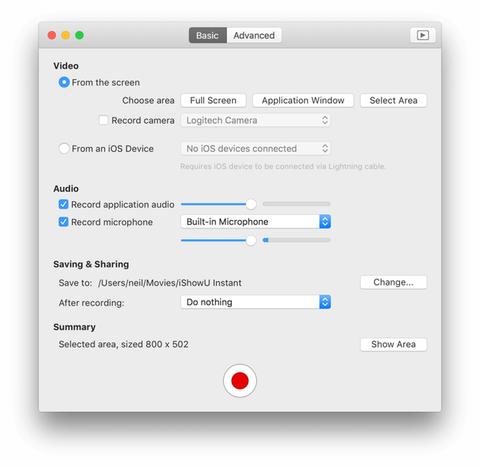This screenshot has height=467, width=480.
Task: Click the red close window button
Action: pyautogui.click(x=52, y=35)
